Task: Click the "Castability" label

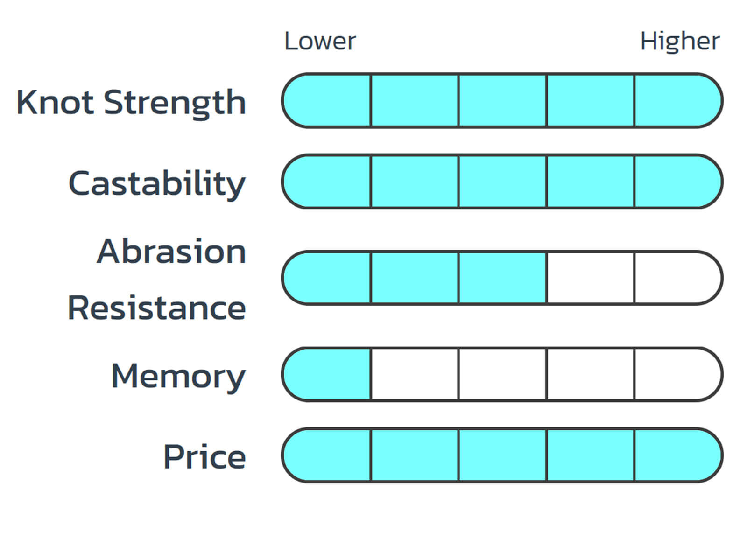Action: point(157,183)
